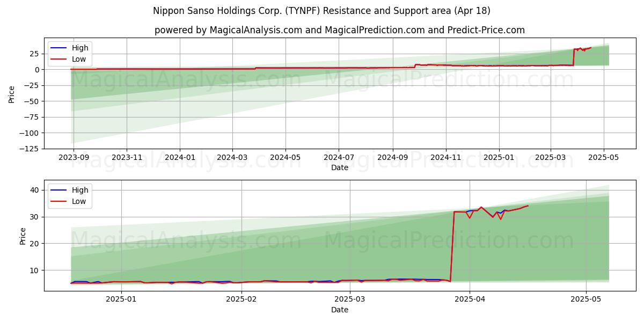
Task: Click the 'Date' x-axis title of top chart
Action: click(x=340, y=168)
